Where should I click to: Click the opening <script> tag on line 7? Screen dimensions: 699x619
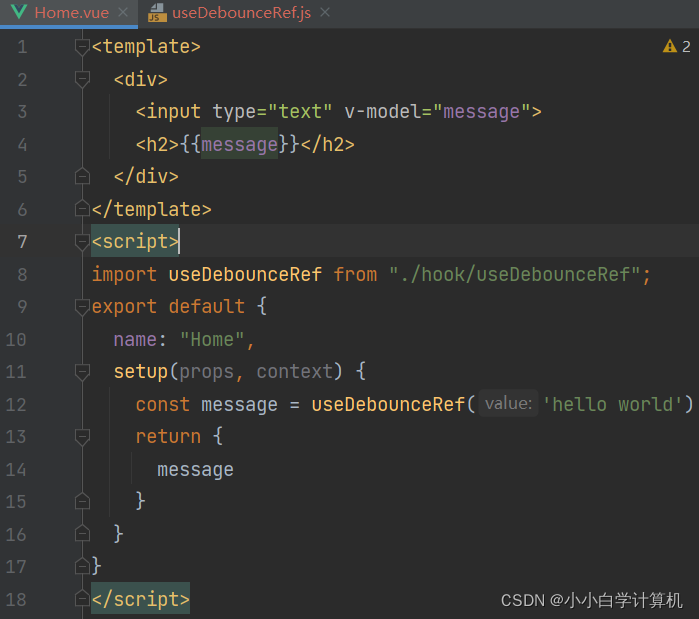135,242
